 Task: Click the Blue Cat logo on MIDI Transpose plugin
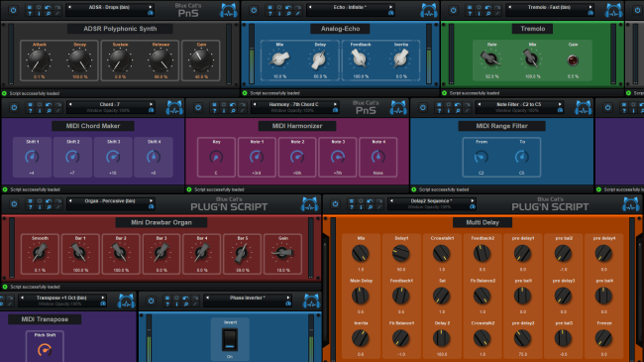point(126,302)
